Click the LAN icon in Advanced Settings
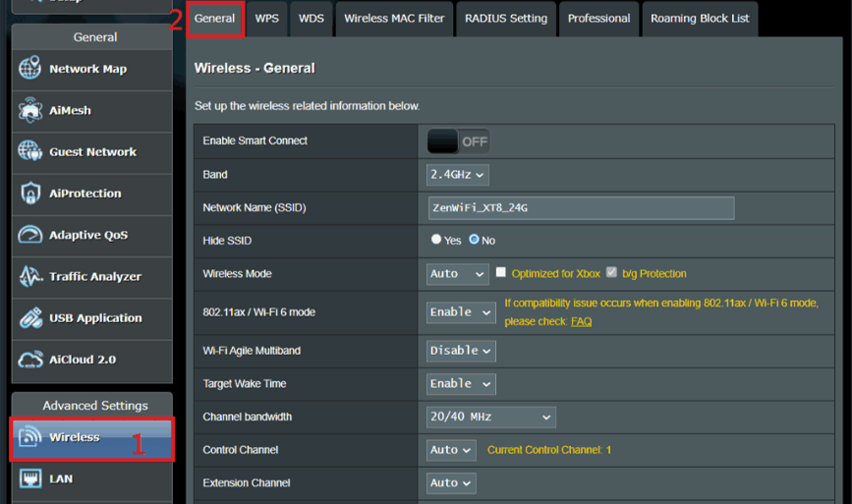This screenshot has height=504, width=852. (30, 478)
